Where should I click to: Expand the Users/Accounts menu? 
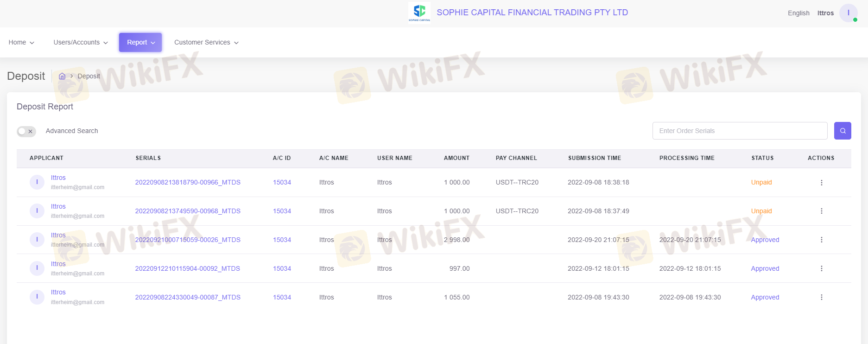81,42
